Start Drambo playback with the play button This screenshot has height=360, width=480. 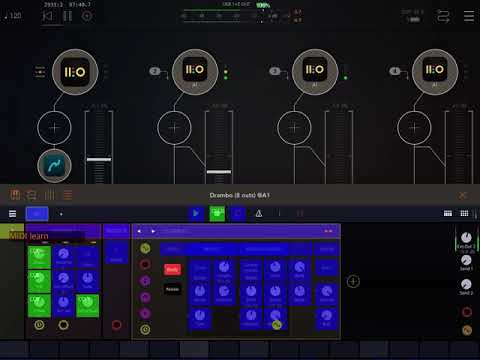click(x=196, y=214)
